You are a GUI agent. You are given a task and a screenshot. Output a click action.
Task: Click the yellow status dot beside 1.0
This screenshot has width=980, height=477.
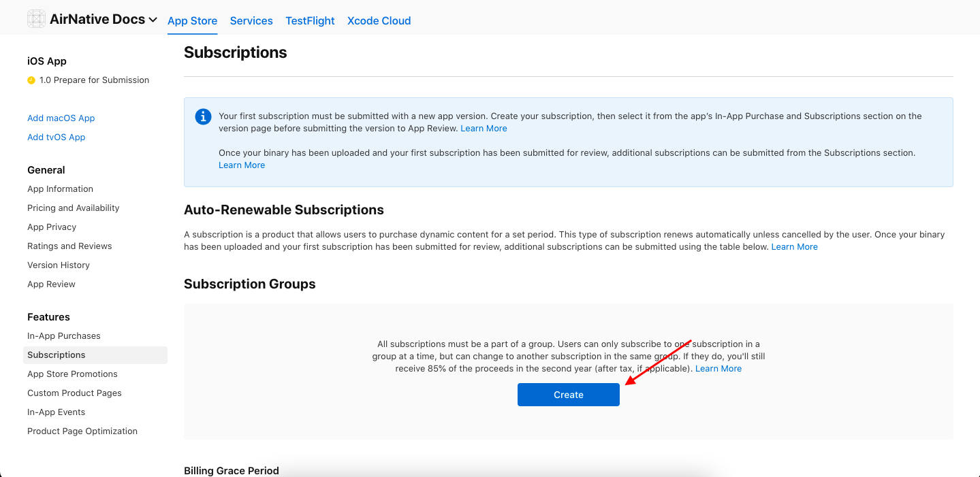click(x=31, y=80)
